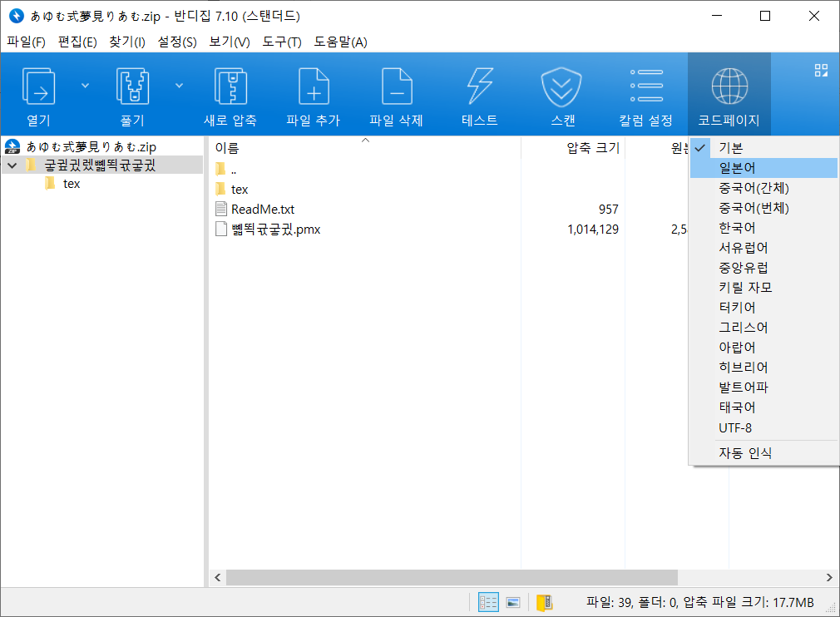Select 터키어 codepage

click(763, 308)
